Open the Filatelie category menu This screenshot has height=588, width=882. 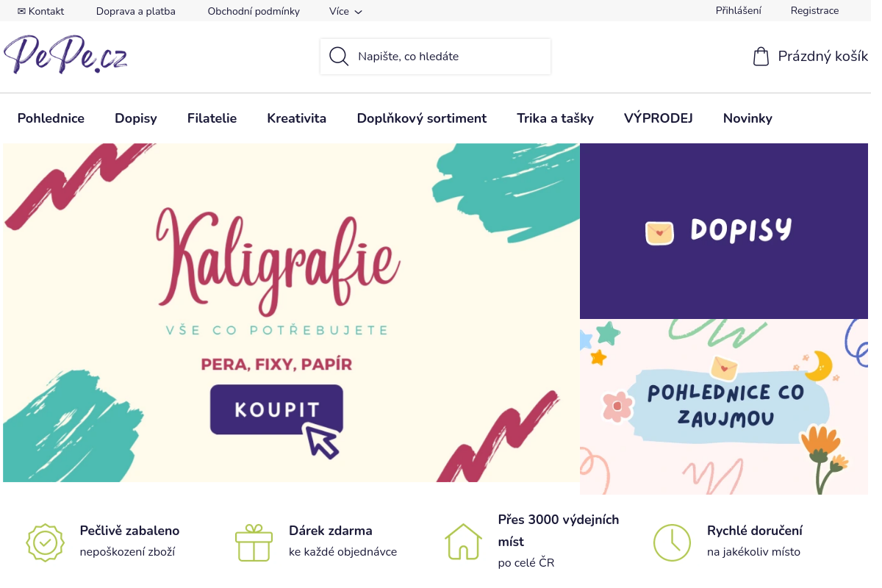tap(212, 118)
